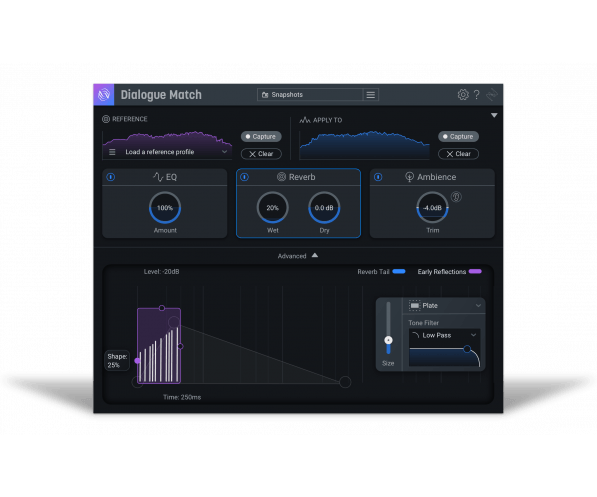Toggle the Early Reflections purple indicator
Screen dimensions: 597x497
pyautogui.click(x=475, y=272)
